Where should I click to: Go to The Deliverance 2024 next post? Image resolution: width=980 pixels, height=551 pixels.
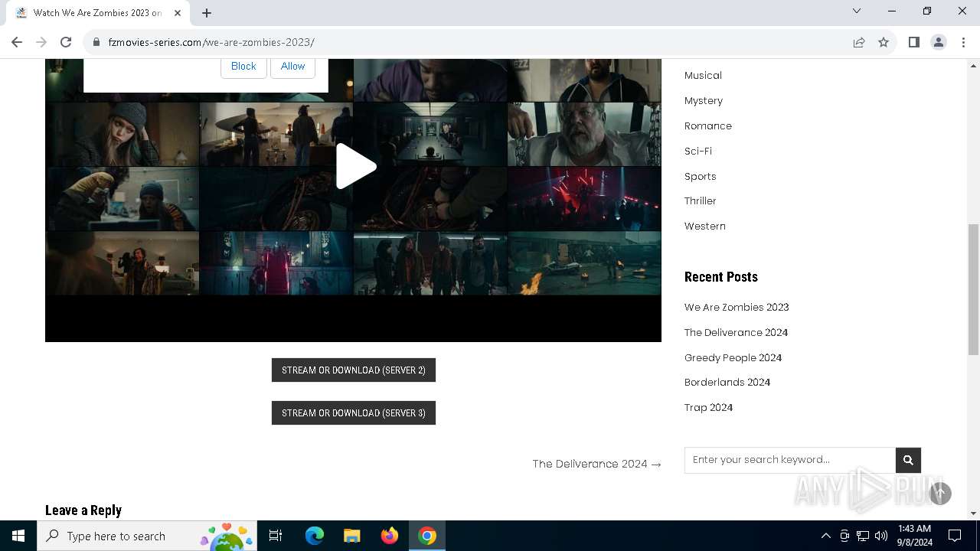pyautogui.click(x=596, y=464)
